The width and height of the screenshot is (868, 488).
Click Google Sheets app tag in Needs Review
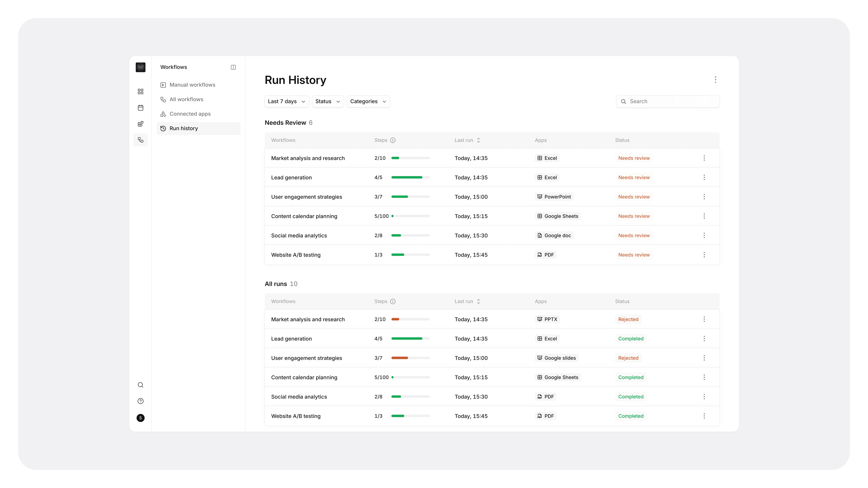[558, 216]
